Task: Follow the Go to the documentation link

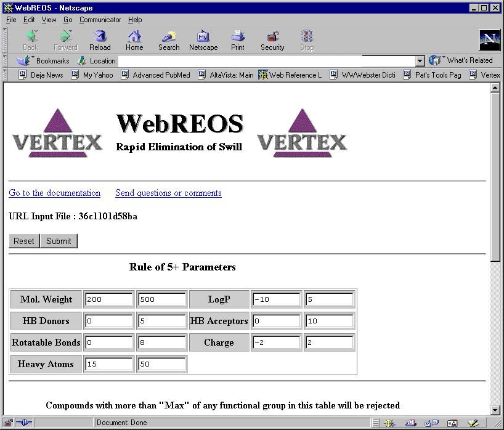Action: click(55, 193)
